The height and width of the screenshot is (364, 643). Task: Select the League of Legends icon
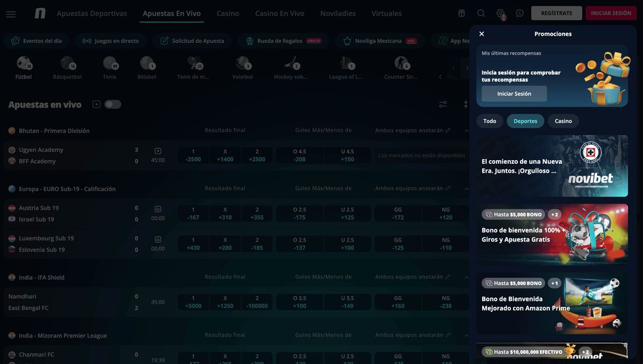click(x=346, y=68)
